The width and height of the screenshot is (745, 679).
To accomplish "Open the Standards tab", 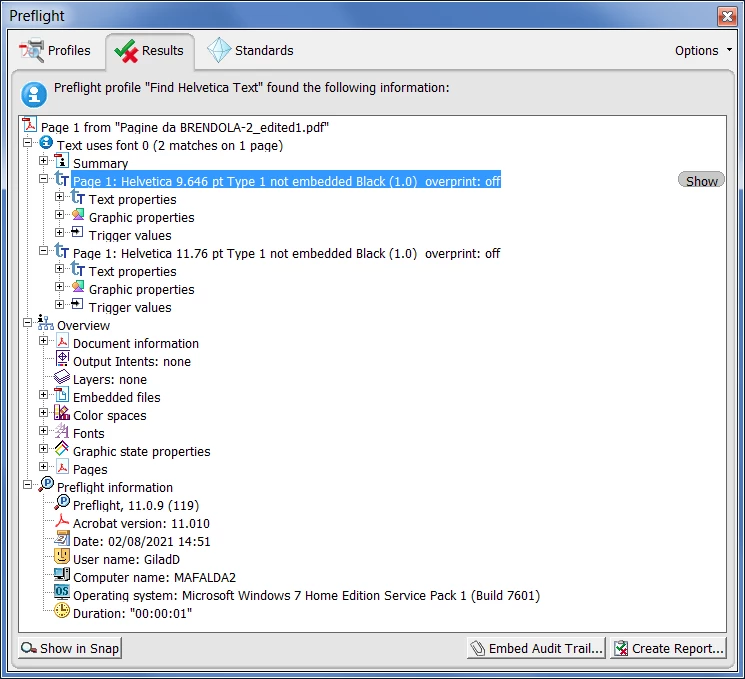I will coord(250,50).
